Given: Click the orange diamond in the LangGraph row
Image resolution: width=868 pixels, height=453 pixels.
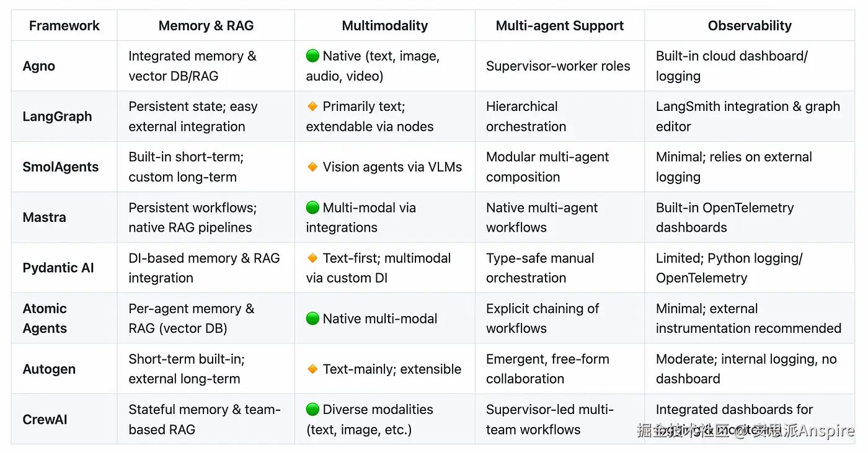Looking at the screenshot, I should [312, 107].
